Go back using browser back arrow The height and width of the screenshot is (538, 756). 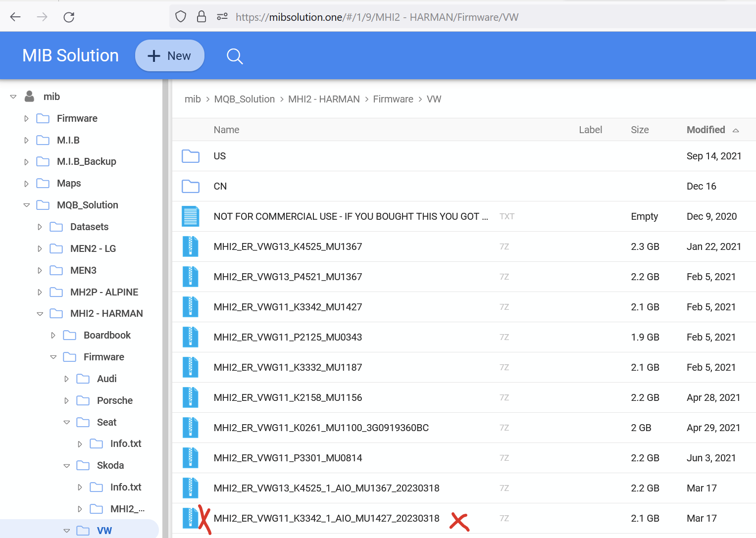(x=15, y=17)
